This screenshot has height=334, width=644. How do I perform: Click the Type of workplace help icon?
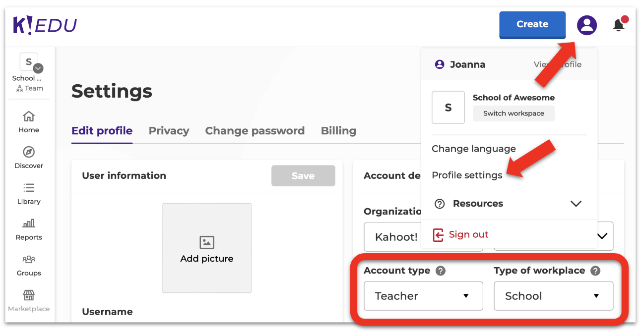tap(595, 271)
